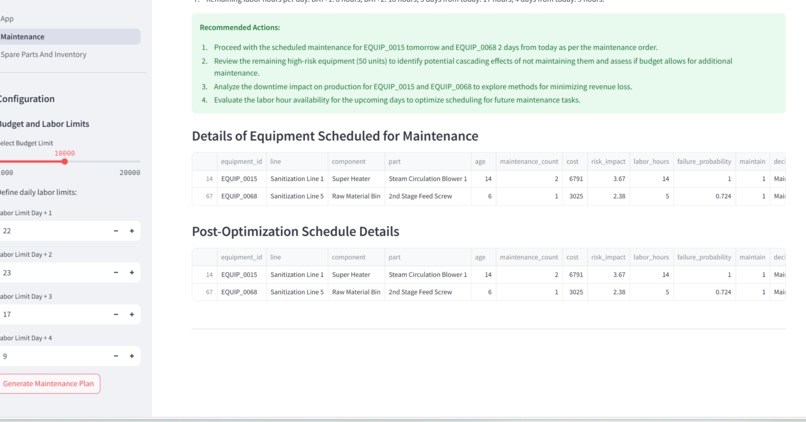Increase Labor Limit Day + 2 value
Image resolution: width=806 pixels, height=422 pixels.
tap(132, 272)
